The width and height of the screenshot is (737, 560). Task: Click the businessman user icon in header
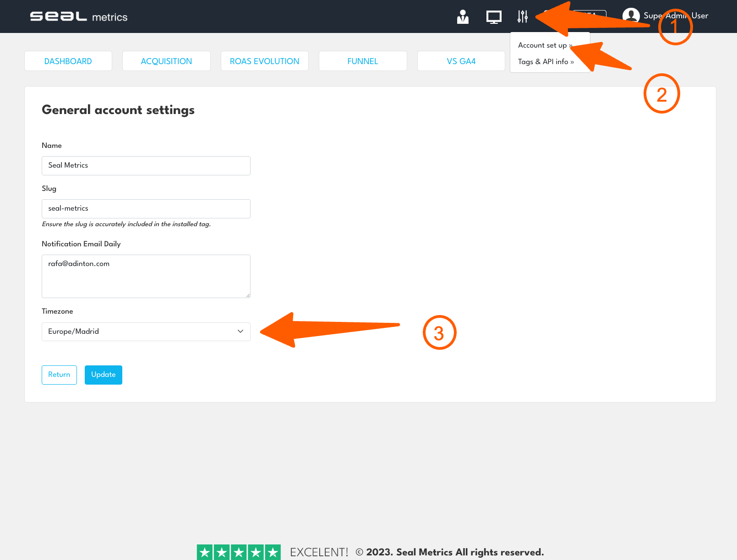click(x=463, y=17)
